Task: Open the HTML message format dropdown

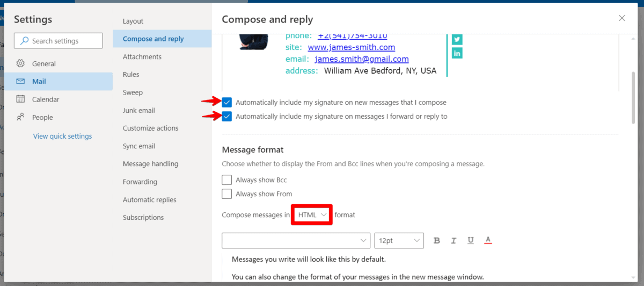Action: [x=312, y=215]
